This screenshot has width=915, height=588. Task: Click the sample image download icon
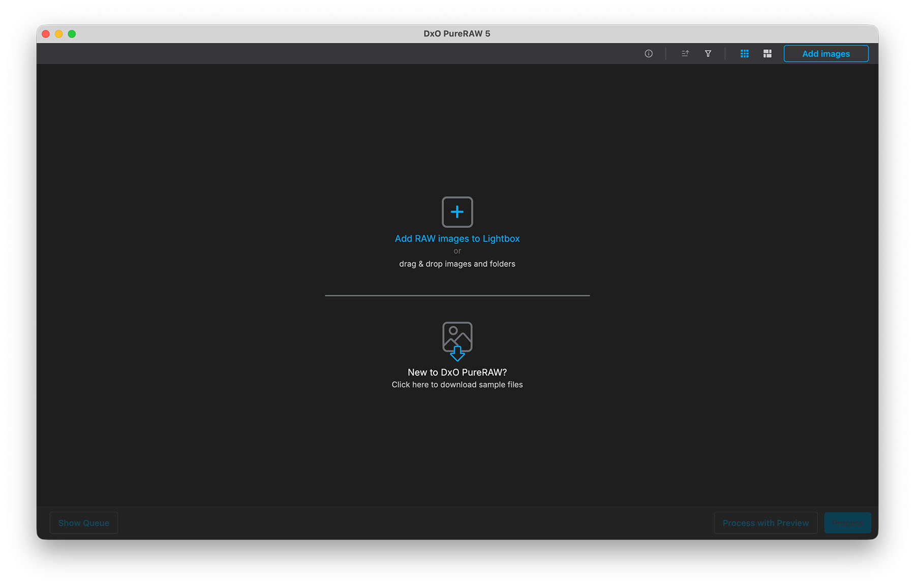[x=457, y=341]
